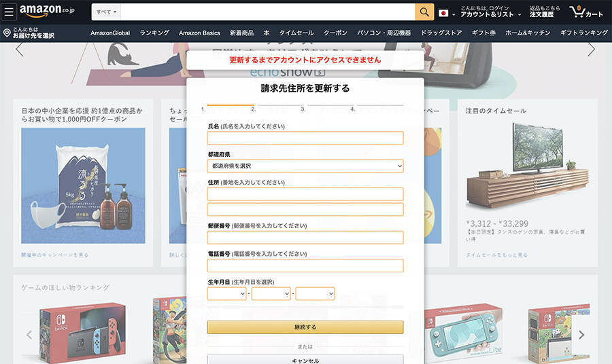Click the TV stand time sale image
Viewport: 612px width, 364px height.
(527, 166)
